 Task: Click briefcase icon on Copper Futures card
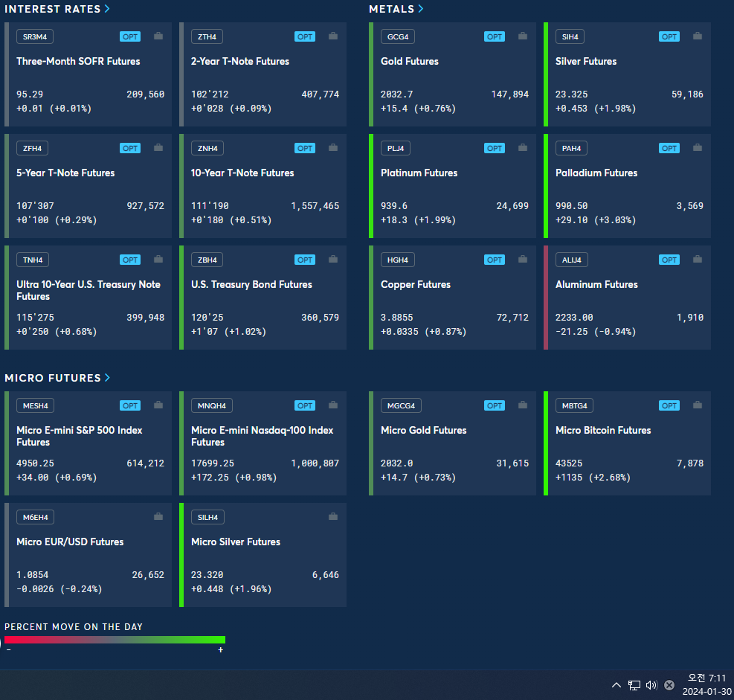[522, 259]
